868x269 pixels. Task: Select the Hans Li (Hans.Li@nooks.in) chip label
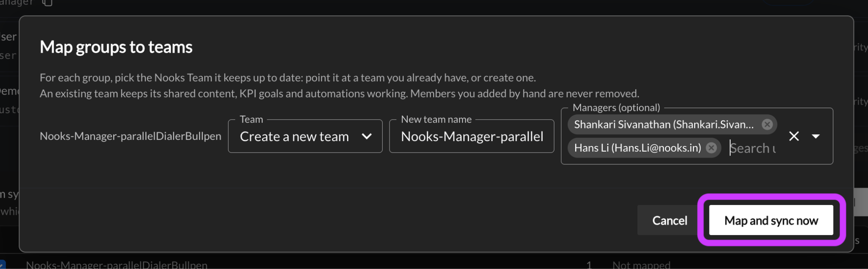pos(637,148)
